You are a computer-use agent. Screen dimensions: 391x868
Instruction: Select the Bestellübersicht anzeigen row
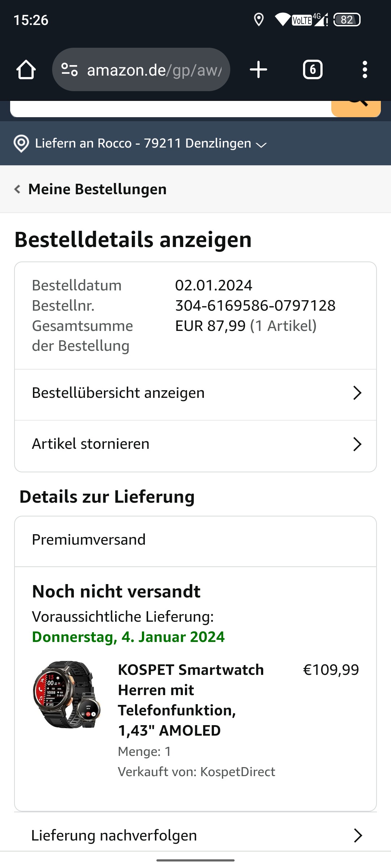tap(118, 393)
